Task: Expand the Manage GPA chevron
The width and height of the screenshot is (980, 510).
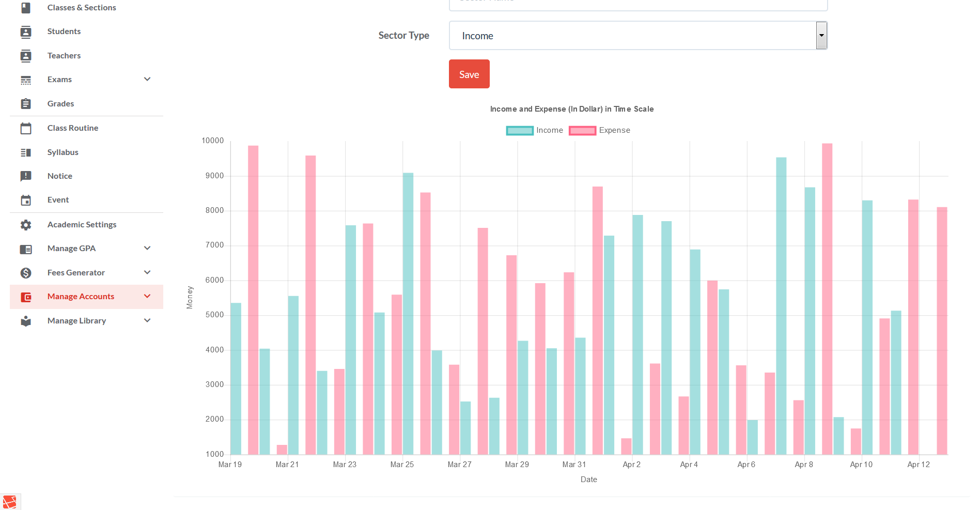Action: (x=147, y=248)
